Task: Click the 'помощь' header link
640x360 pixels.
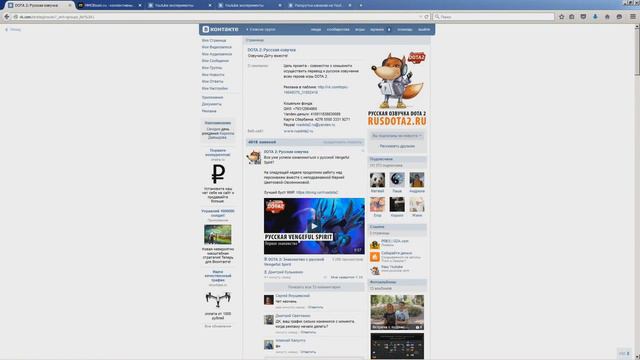Action: click(404, 29)
